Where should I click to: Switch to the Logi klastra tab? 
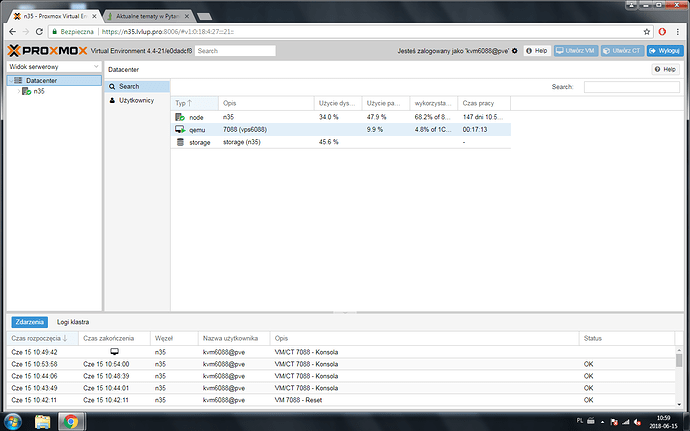(x=74, y=322)
